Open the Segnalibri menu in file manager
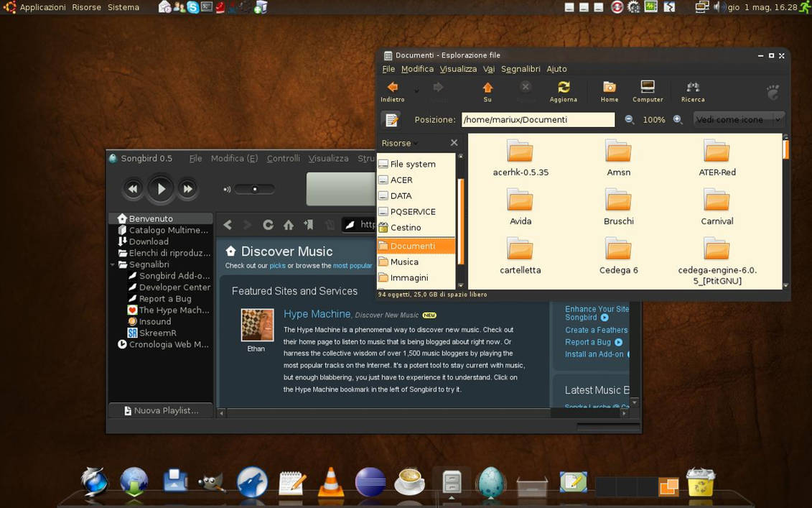The image size is (812, 508). (520, 68)
